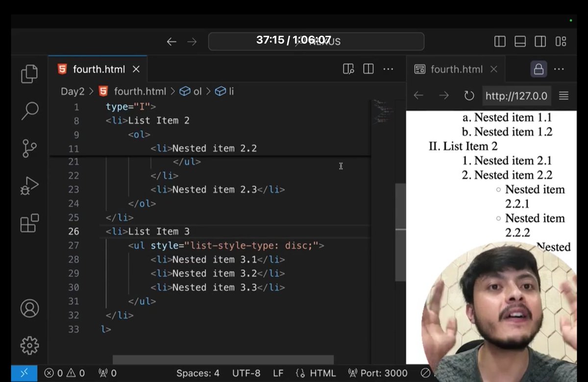
Task: Toggle the primary side bar layout icon
Action: click(x=500, y=42)
